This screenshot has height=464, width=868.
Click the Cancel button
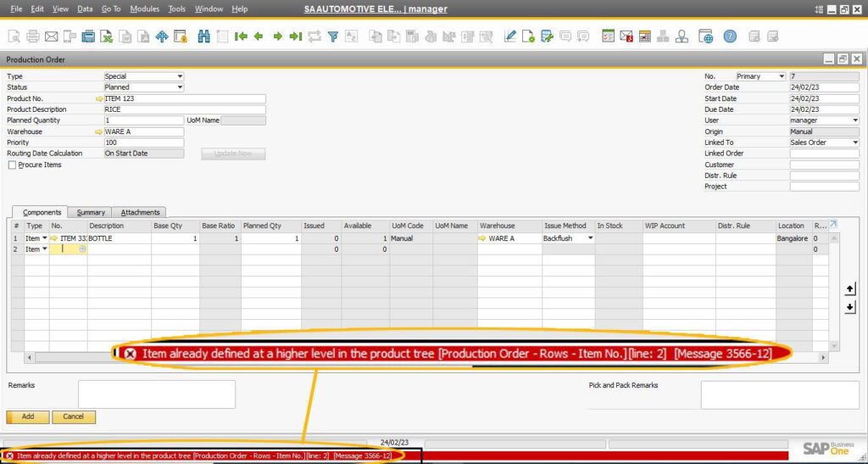(x=74, y=417)
